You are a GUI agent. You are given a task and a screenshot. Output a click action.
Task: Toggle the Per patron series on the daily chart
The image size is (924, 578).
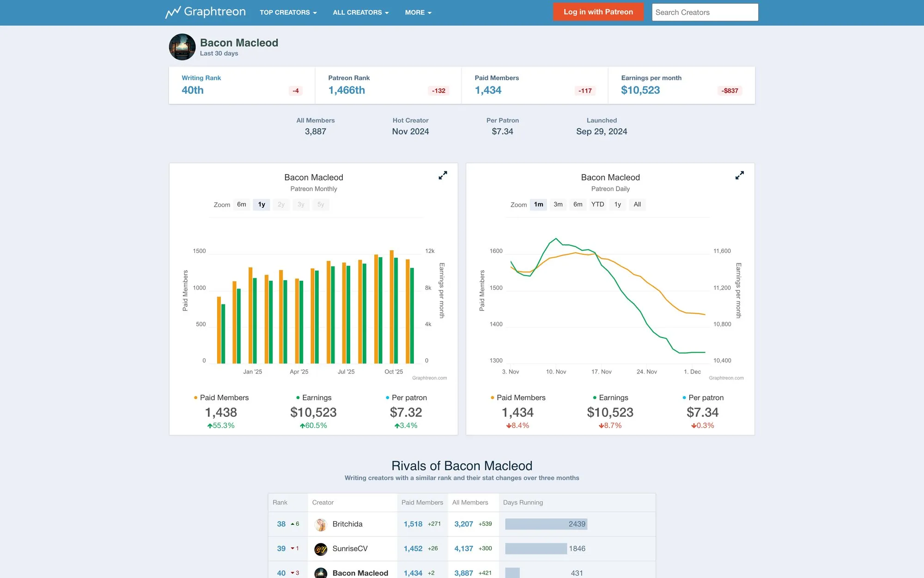pos(706,397)
